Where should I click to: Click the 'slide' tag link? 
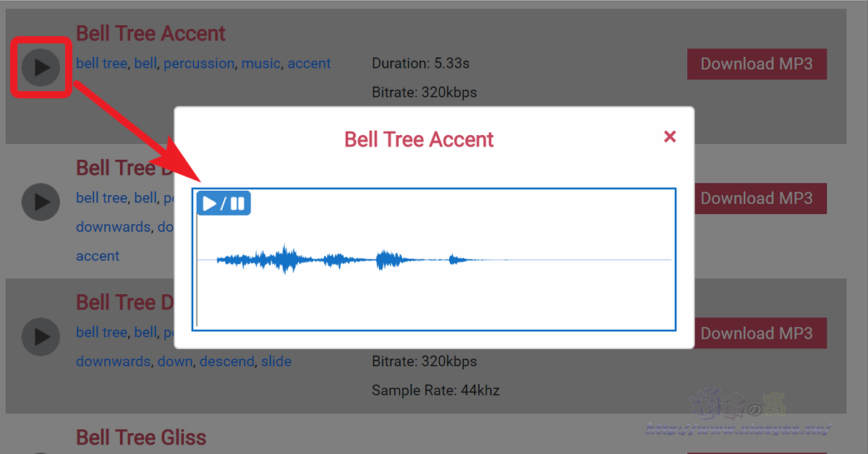click(x=276, y=361)
